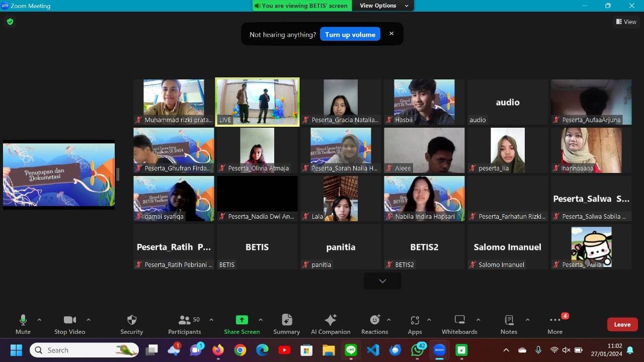Click shared screen Penutupan dan Dokumentasi
644x362 pixels.
59,174
